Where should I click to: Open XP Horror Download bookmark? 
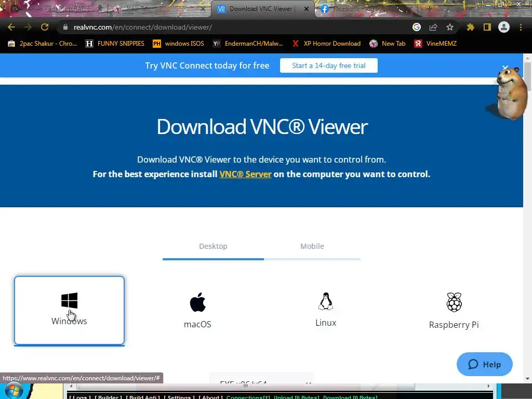[x=326, y=44]
